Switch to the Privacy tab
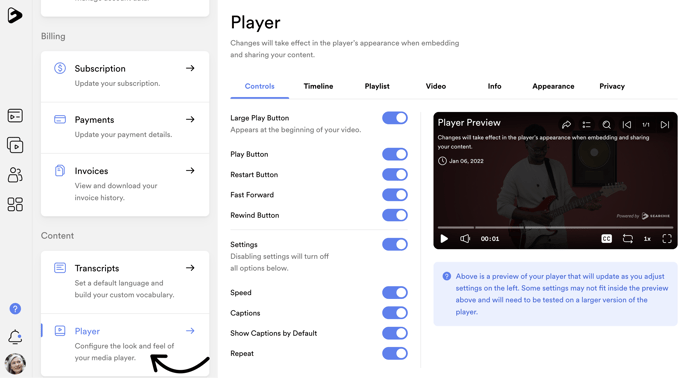The height and width of the screenshot is (390, 688). pos(612,86)
